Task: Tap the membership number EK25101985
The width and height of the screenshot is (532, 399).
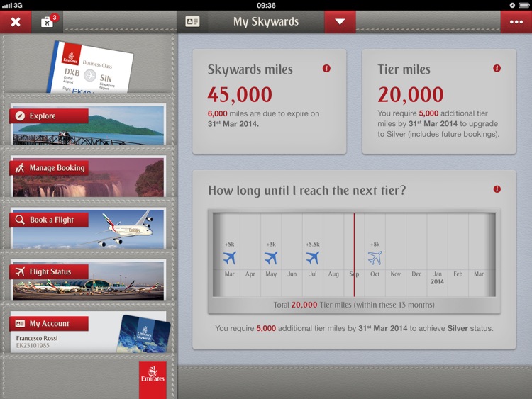Action: coord(33,346)
